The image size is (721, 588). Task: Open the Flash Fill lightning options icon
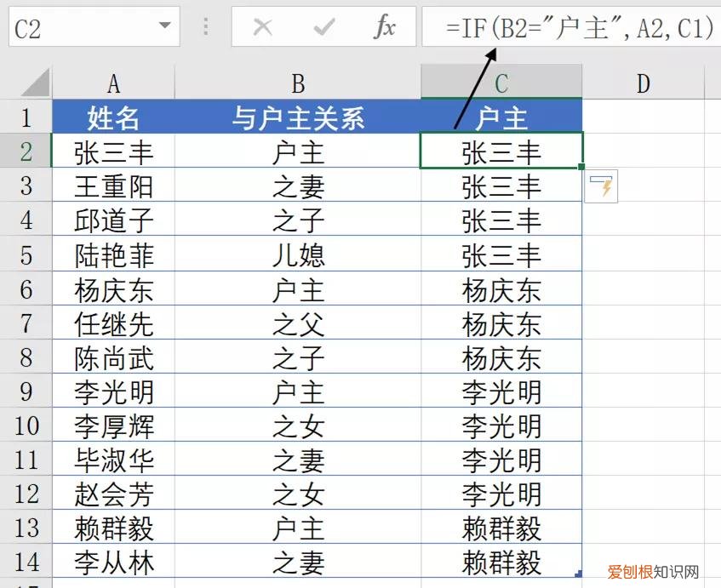[603, 186]
